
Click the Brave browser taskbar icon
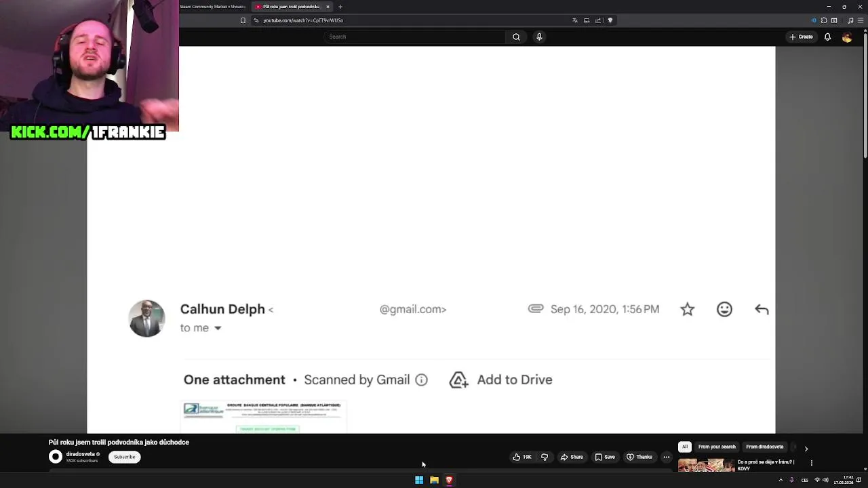[x=449, y=480]
